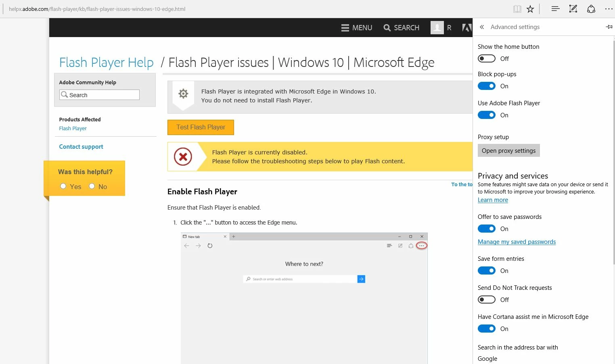Click the To the top link

click(462, 184)
